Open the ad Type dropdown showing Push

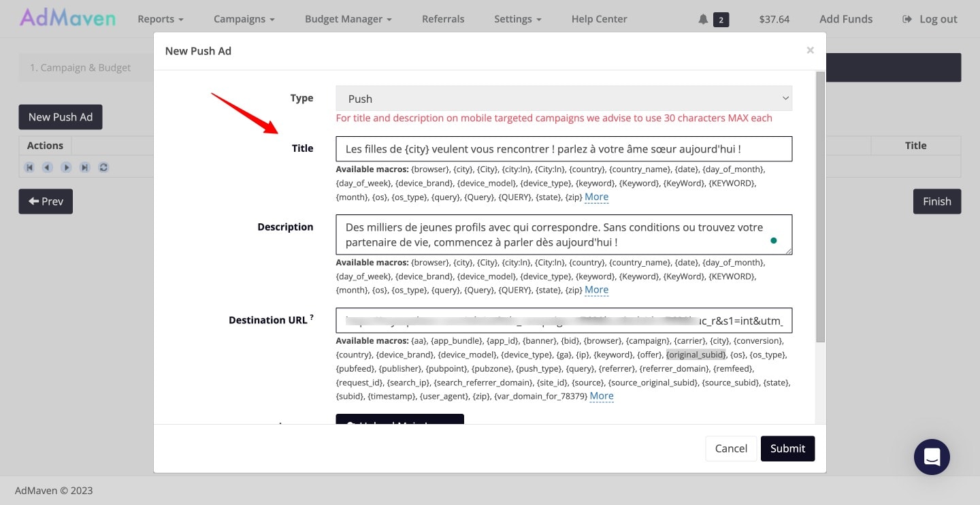[x=563, y=98]
